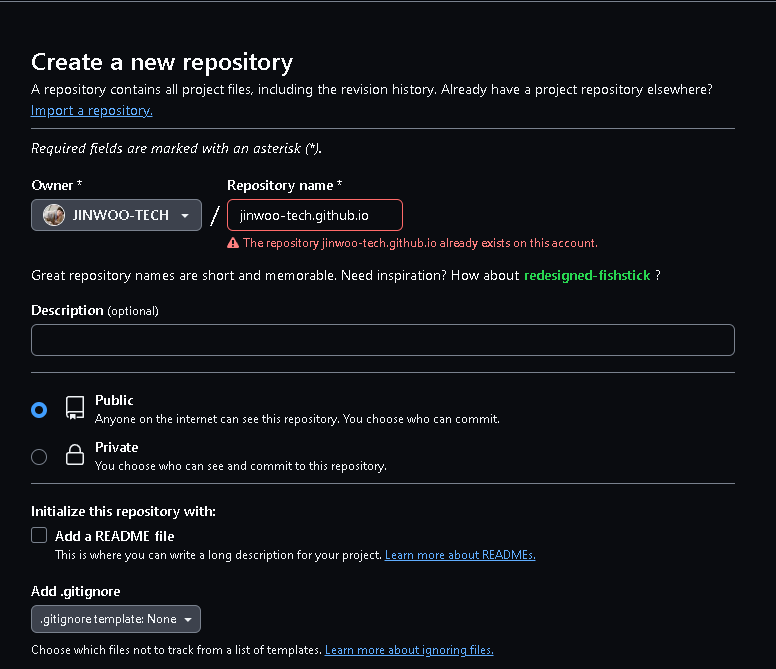Click the public repository book icon
The height and width of the screenshot is (669, 776).
point(75,408)
